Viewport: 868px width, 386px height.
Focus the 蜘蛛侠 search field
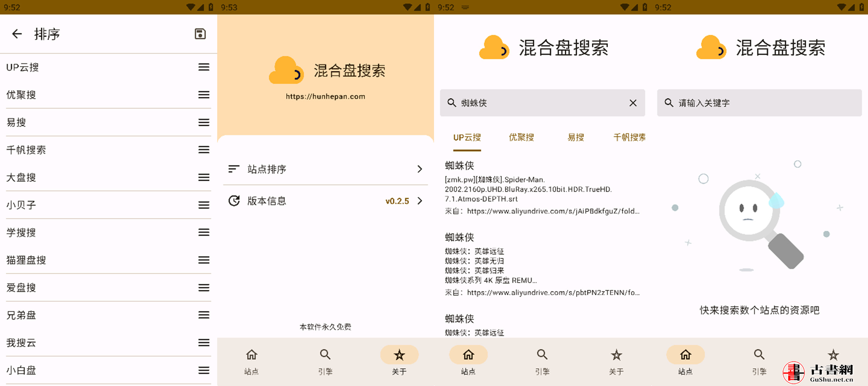point(542,103)
